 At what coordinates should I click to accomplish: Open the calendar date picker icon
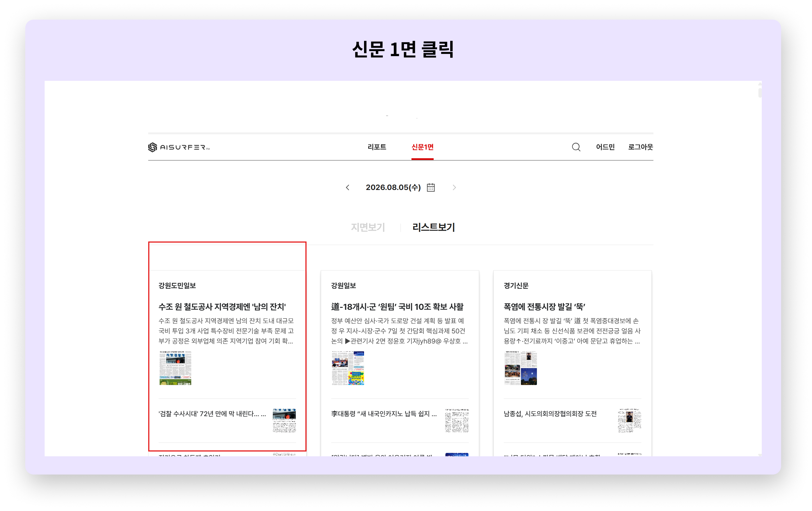[431, 187]
